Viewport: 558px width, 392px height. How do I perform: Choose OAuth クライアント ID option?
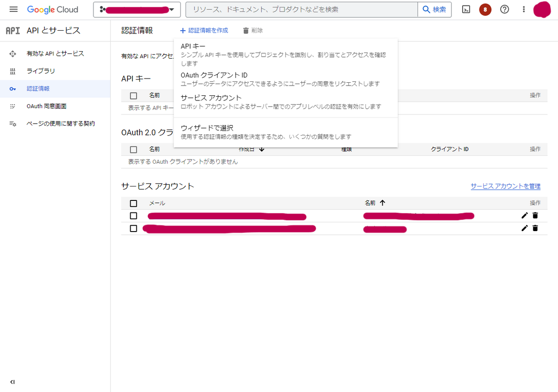point(286,79)
